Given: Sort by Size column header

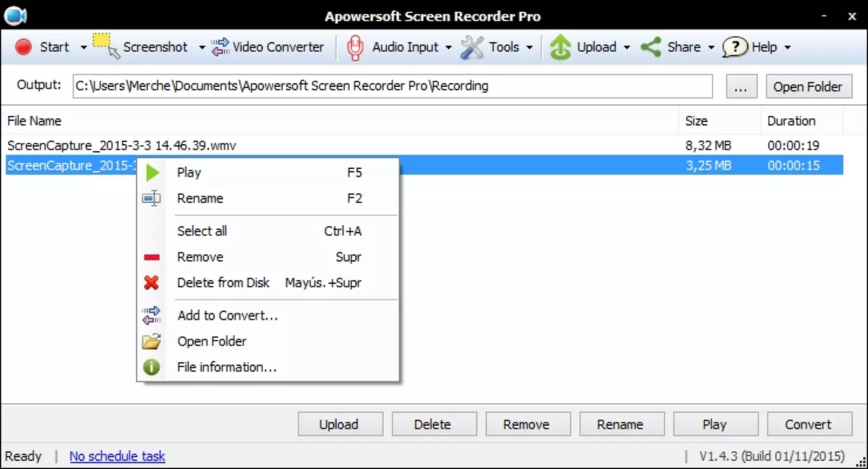Looking at the screenshot, I should coord(720,121).
